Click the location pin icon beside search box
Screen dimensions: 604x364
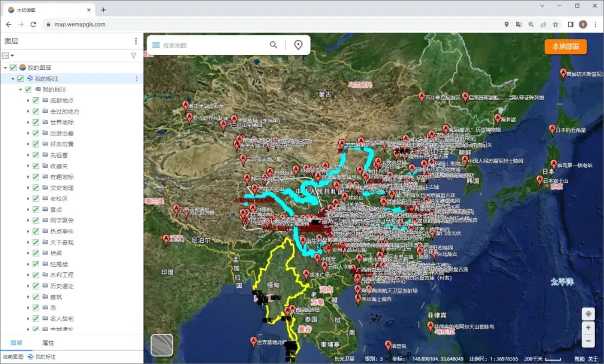(x=298, y=44)
